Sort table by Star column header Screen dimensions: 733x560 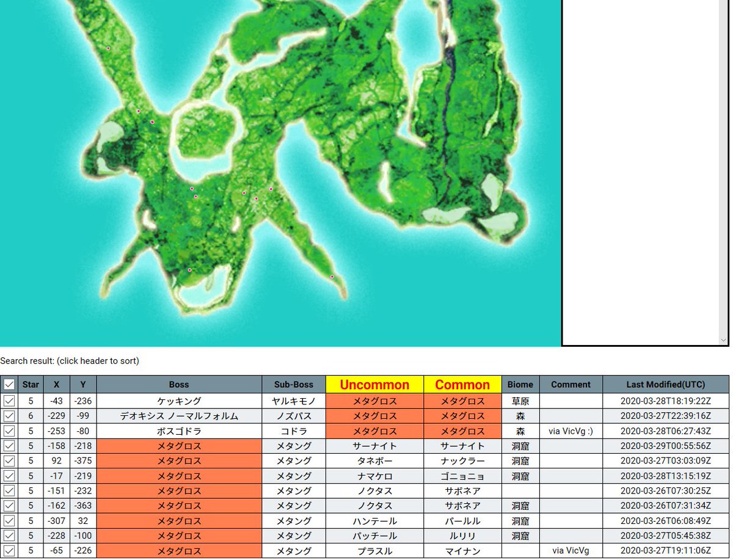click(x=31, y=385)
